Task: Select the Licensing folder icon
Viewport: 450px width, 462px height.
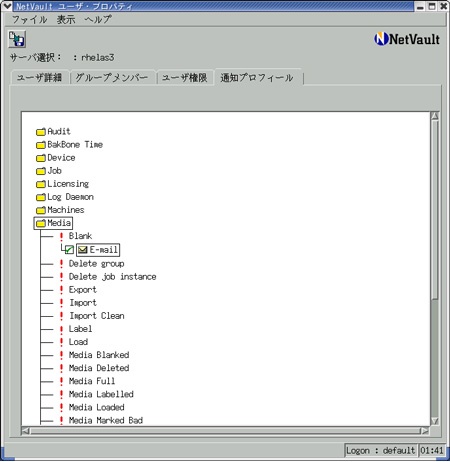Action: (x=41, y=184)
